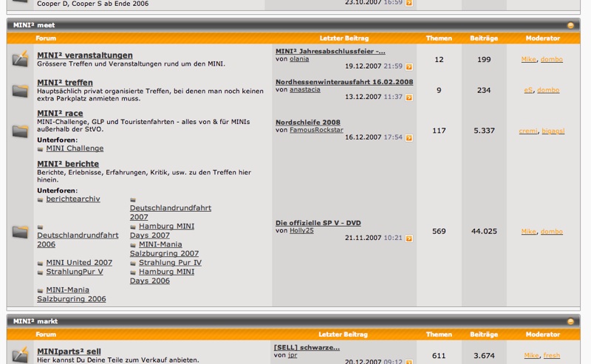Open the MINI² veranstaltungen forum

point(85,55)
